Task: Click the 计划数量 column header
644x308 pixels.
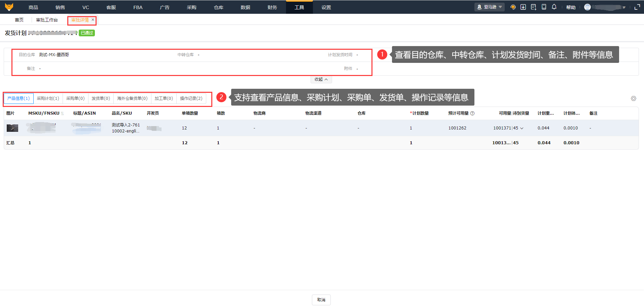Action: tap(419, 113)
